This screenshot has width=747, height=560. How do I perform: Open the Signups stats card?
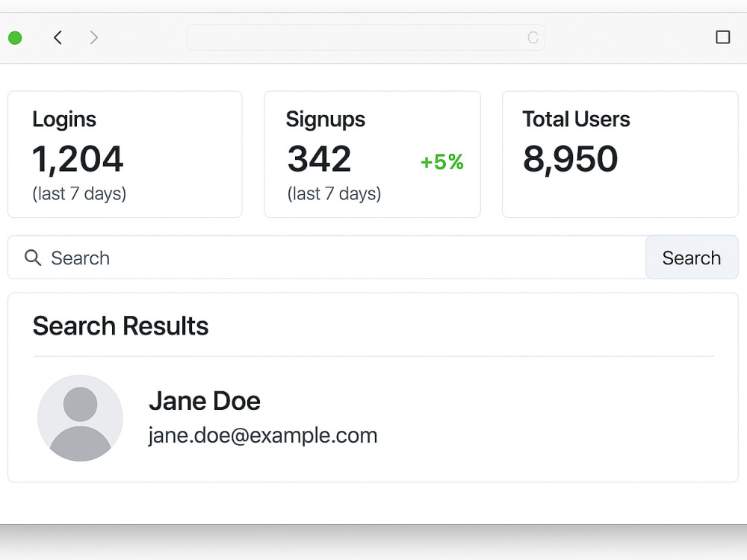point(372,155)
